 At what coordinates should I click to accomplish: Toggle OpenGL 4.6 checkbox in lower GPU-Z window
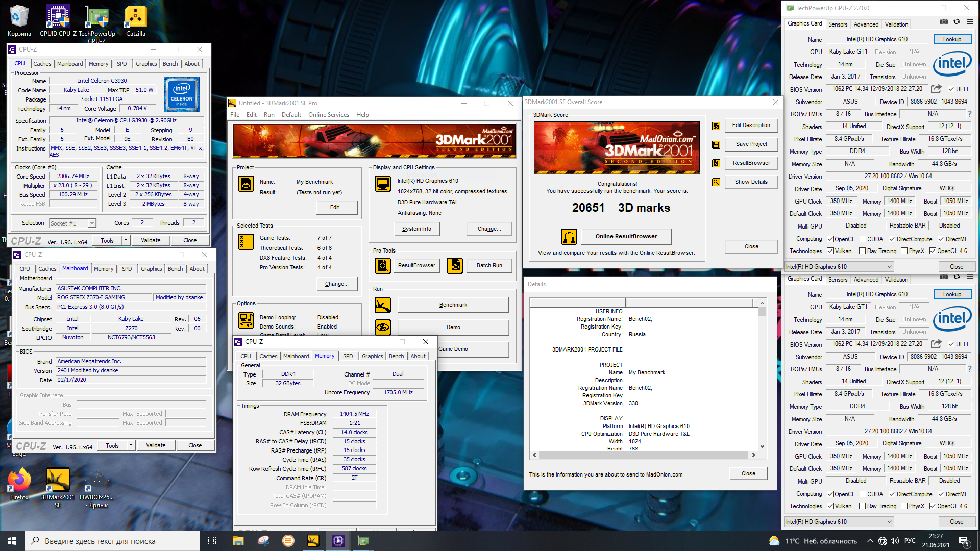933,506
